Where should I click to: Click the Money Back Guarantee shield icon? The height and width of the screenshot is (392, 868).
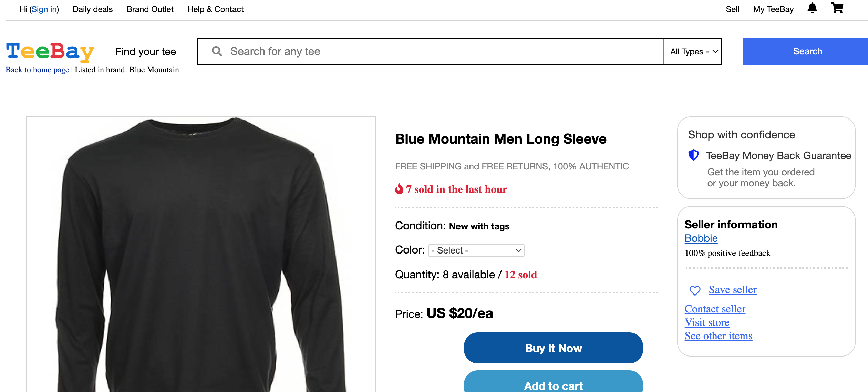pos(693,155)
